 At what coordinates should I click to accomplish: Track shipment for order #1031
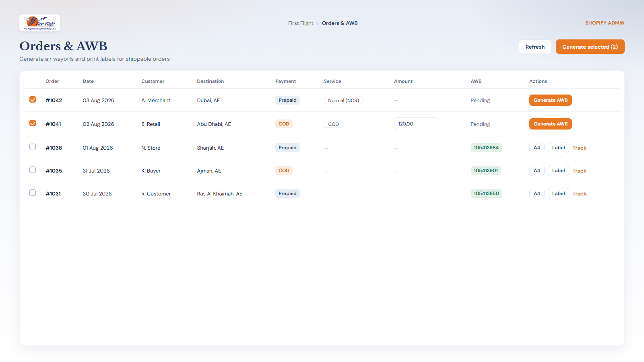[579, 194]
